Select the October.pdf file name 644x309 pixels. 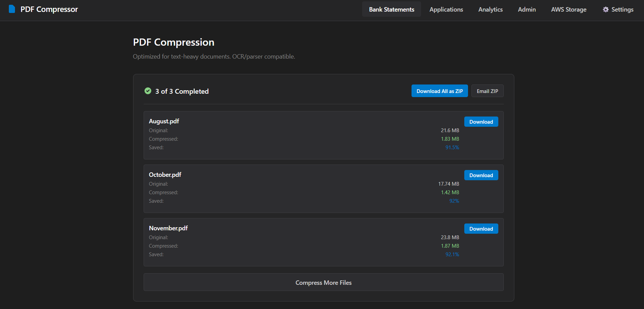165,175
